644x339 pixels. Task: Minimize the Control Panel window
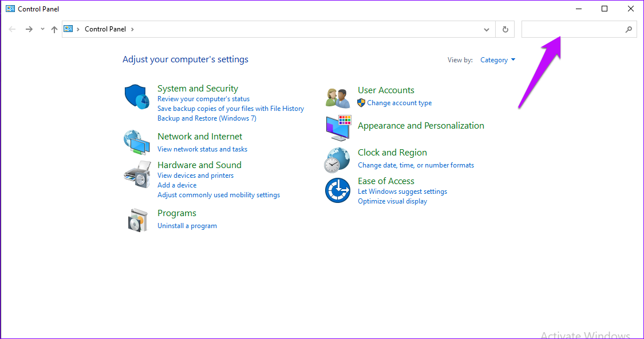[578, 9]
